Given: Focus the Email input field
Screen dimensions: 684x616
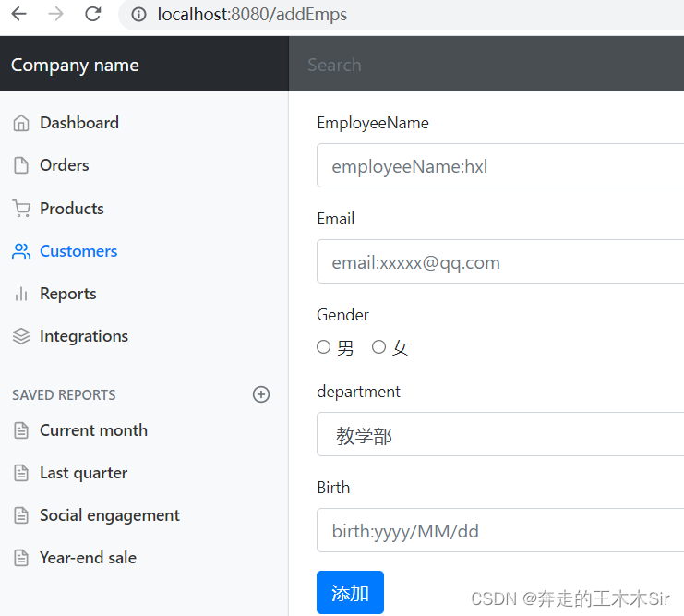Looking at the screenshot, I should pyautogui.click(x=500, y=261).
